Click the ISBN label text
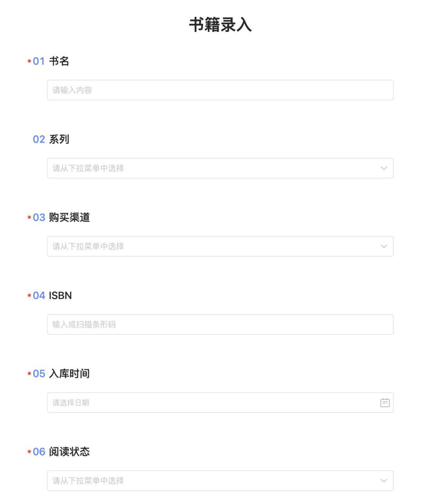 60,296
